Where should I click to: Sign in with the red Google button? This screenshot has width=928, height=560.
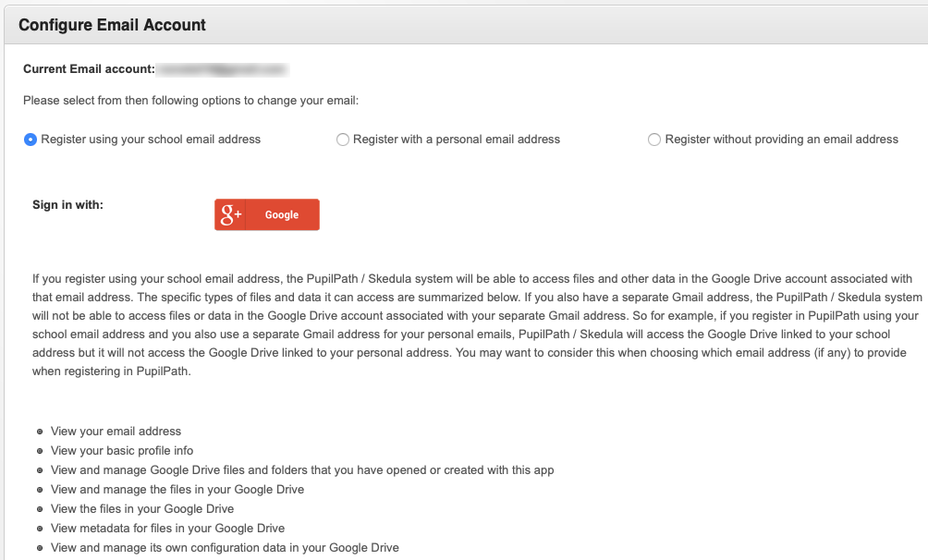click(267, 214)
